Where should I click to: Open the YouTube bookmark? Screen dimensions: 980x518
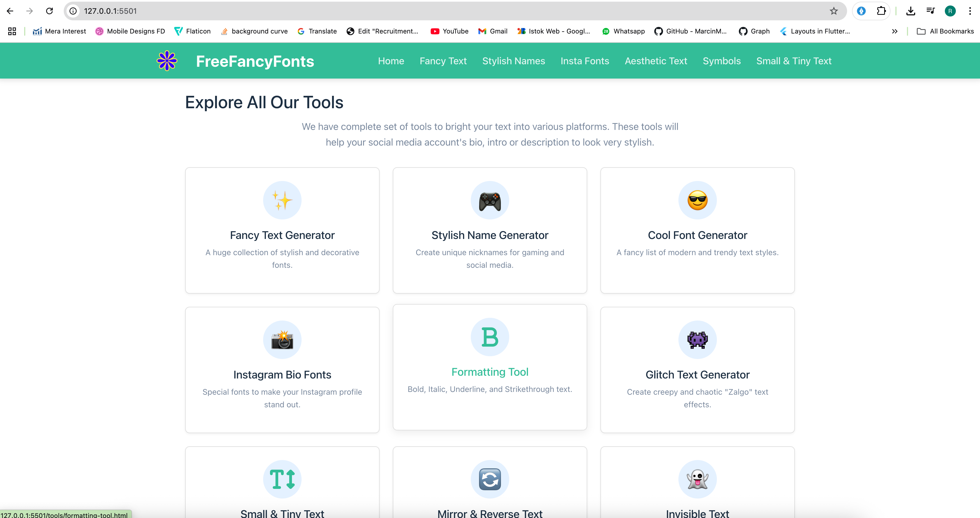click(x=449, y=31)
